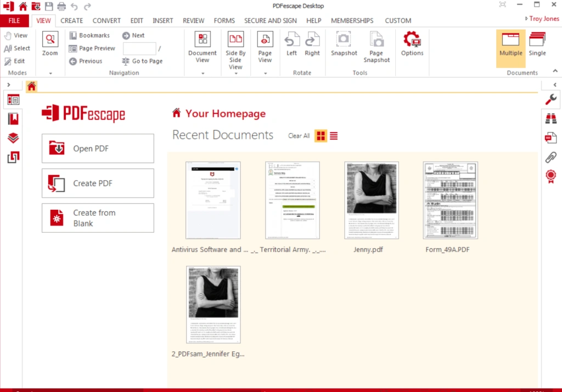Open the binoculars search panel
This screenshot has height=392, width=562.
551,119
